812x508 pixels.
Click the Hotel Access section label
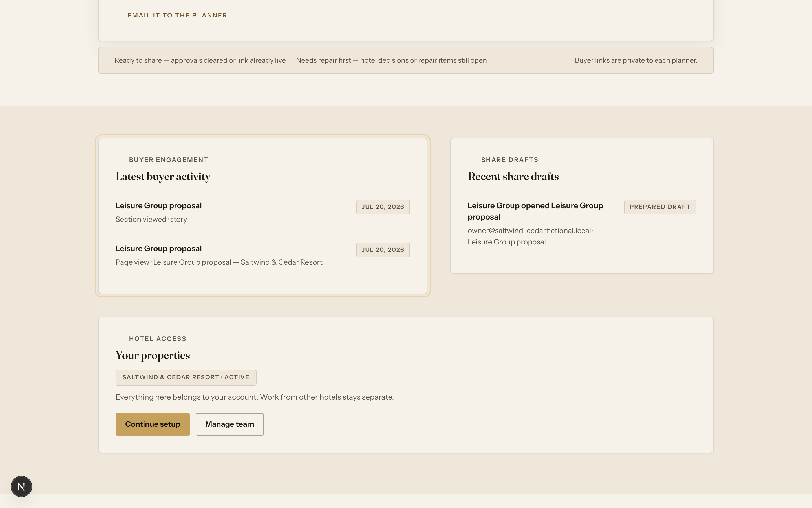[157, 339]
